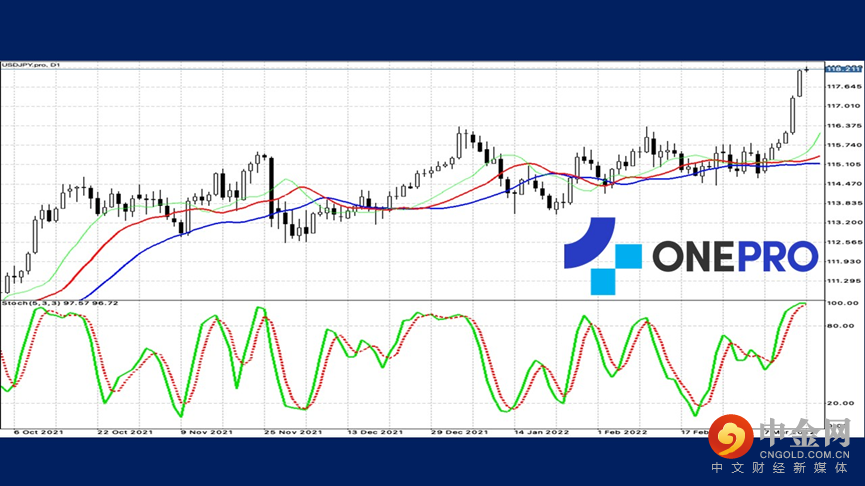Viewport: 865px width, 486px height.
Task: Click the 14 Jan 2022 date marker
Action: [x=541, y=432]
